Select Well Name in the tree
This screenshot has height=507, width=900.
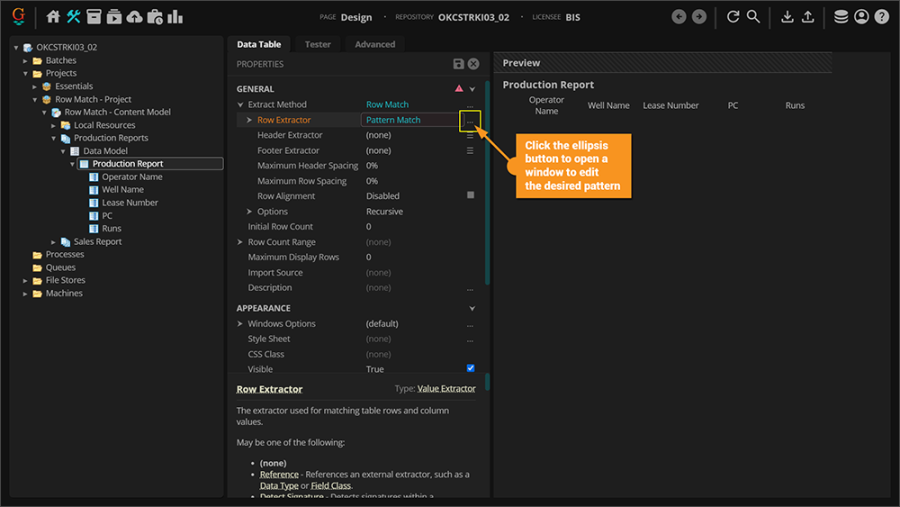122,190
